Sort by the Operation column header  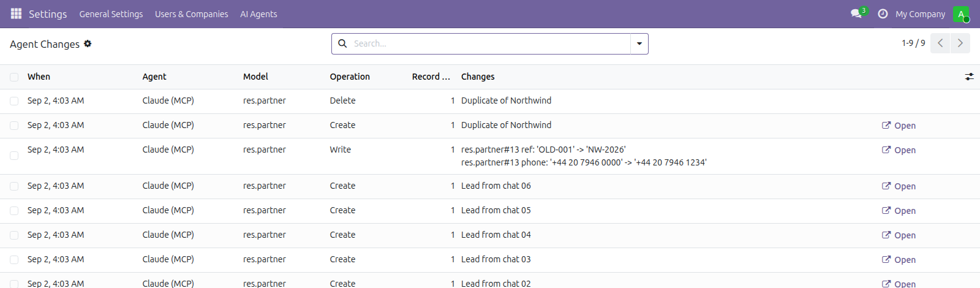350,77
